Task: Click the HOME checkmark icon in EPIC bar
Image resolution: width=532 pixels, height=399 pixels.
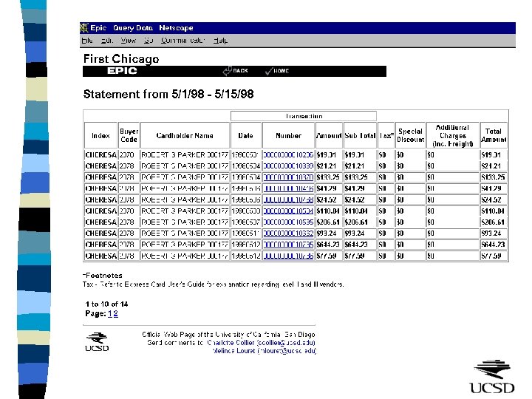Action: coord(269,71)
